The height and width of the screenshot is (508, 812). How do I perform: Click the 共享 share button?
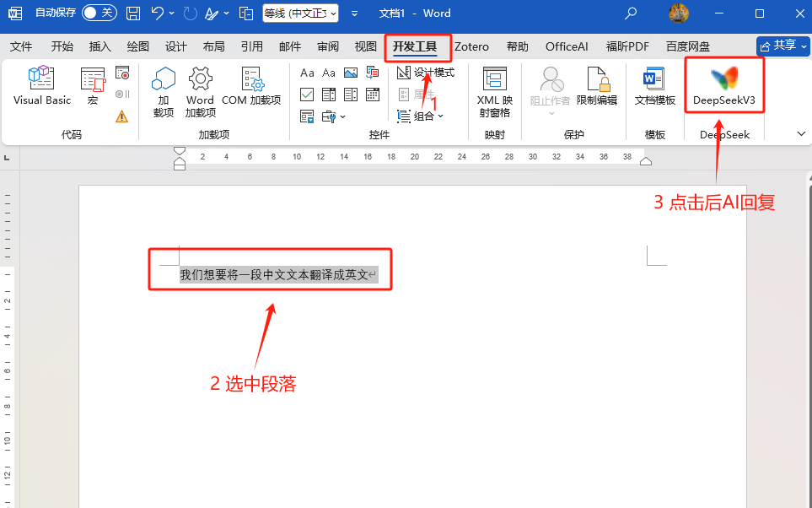coord(777,46)
